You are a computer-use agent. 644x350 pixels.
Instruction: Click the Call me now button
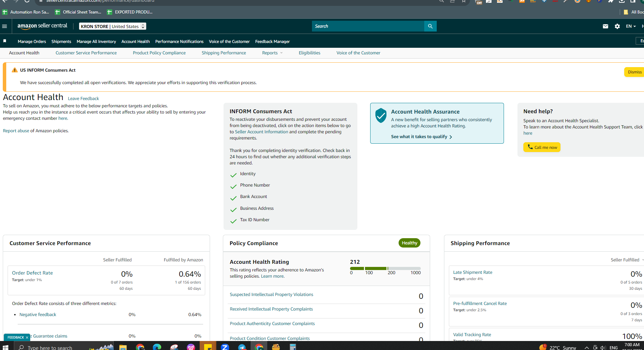click(542, 147)
